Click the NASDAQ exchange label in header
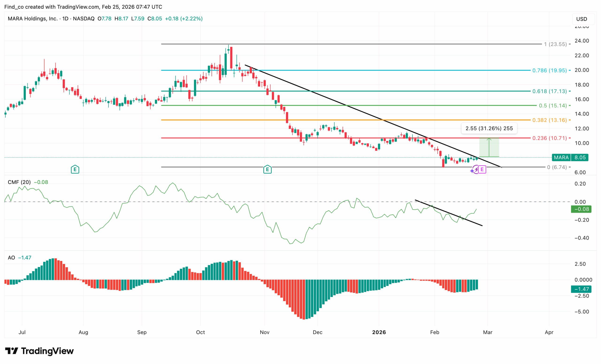The height and width of the screenshot is (364, 601). click(84, 19)
